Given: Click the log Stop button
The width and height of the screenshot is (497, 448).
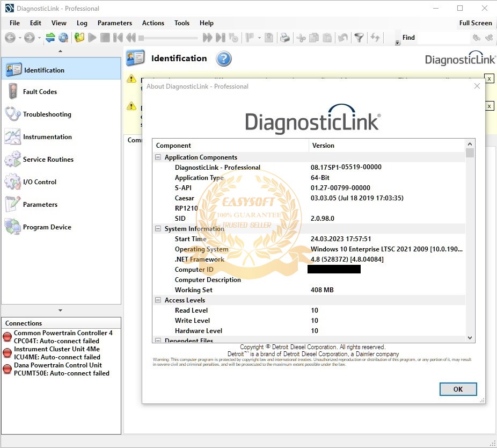Looking at the screenshot, I should pos(105,38).
